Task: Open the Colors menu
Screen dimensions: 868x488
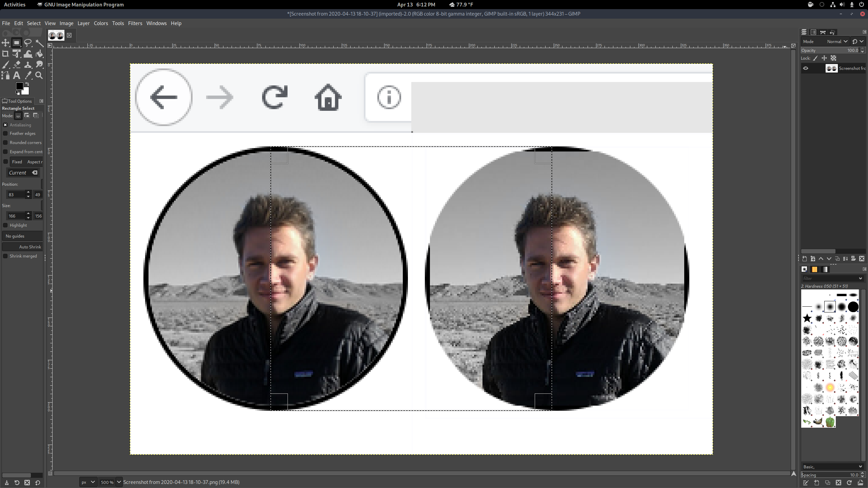Action: click(101, 23)
